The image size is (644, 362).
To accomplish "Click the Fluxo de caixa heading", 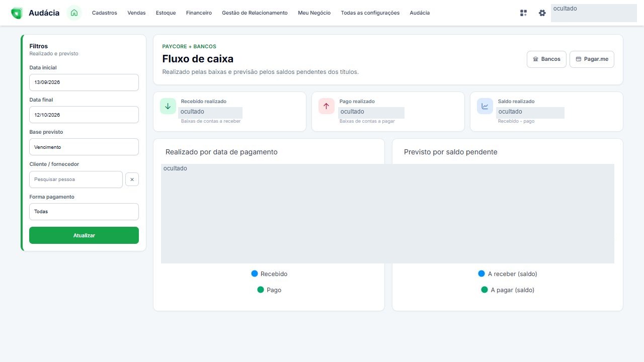I will click(x=198, y=59).
